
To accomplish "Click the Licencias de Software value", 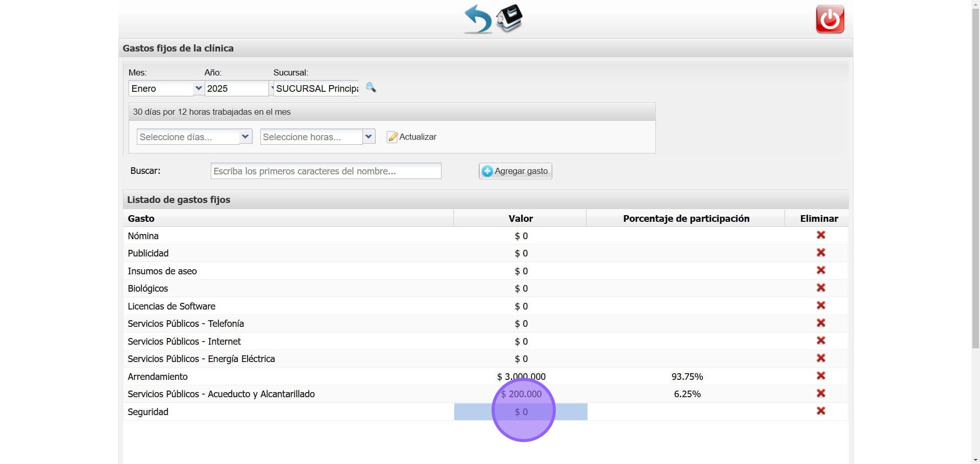I will coord(521,306).
